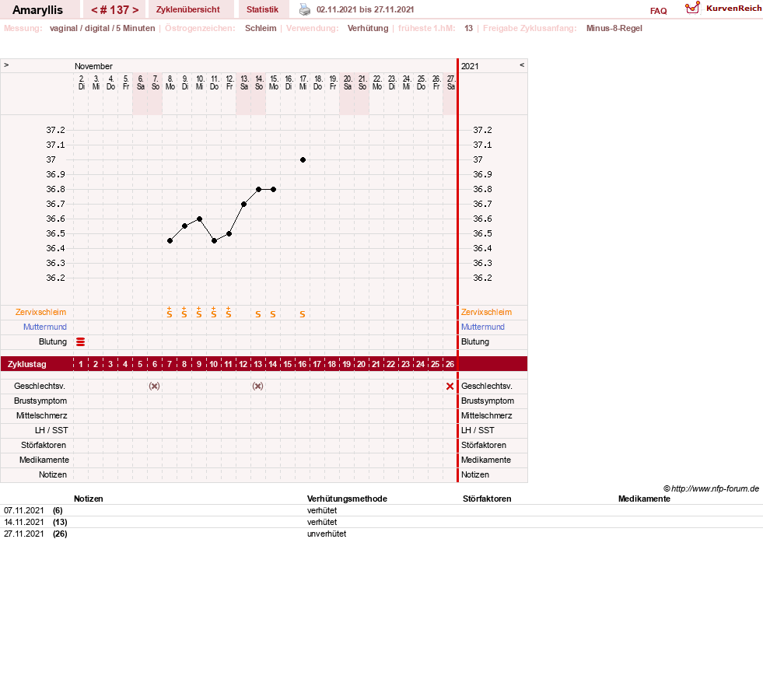This screenshot has height=700, width=763.
Task: Click the 'unverhütet' entry in Verhütungsmethode
Action: click(327, 534)
